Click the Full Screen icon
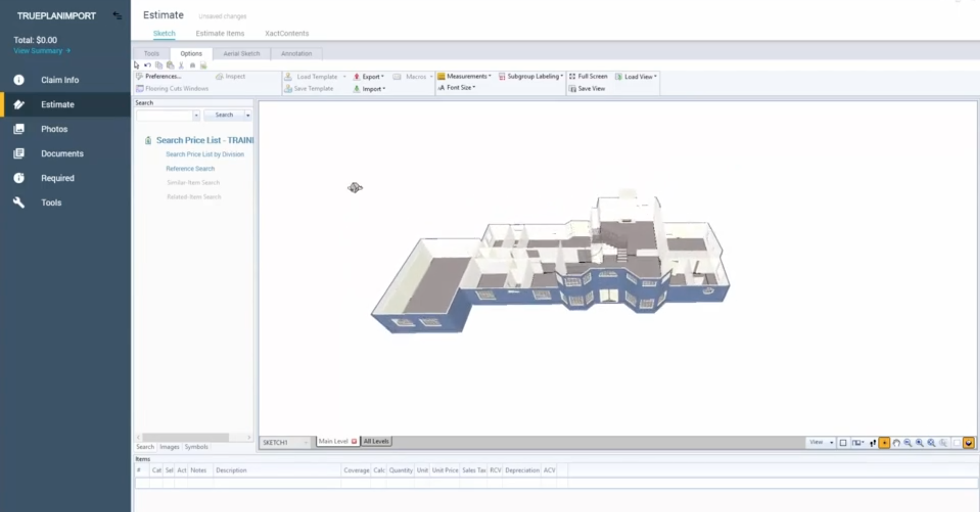The image size is (980, 512). click(572, 76)
